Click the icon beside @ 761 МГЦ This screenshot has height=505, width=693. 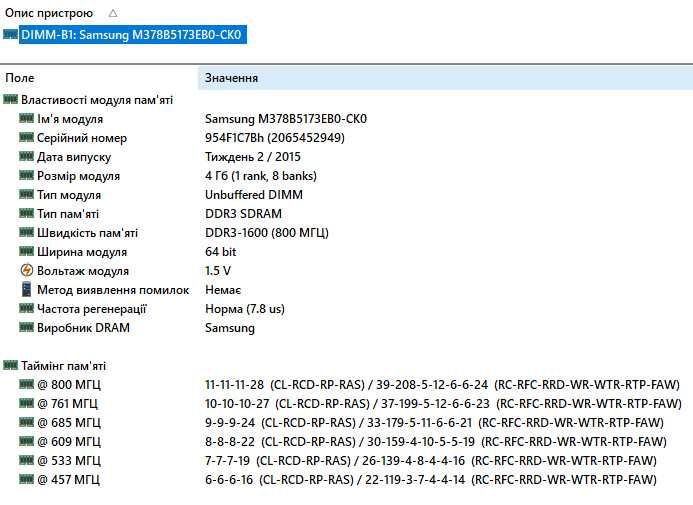27,403
